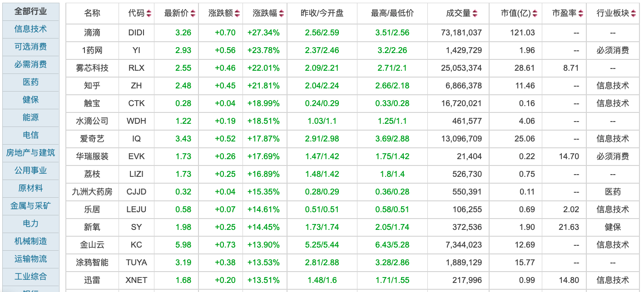Click the EVK ticker code
644x292 pixels.
click(137, 156)
